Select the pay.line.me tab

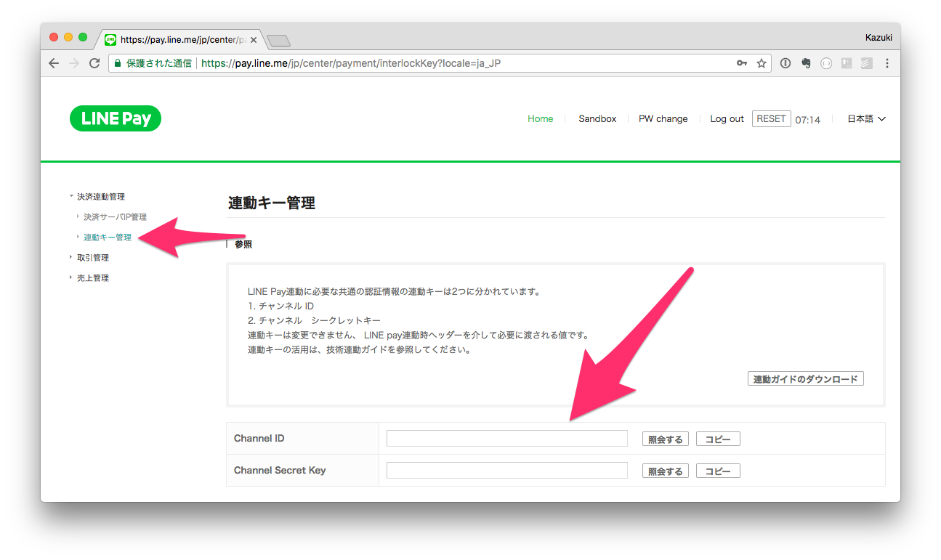coord(179,40)
